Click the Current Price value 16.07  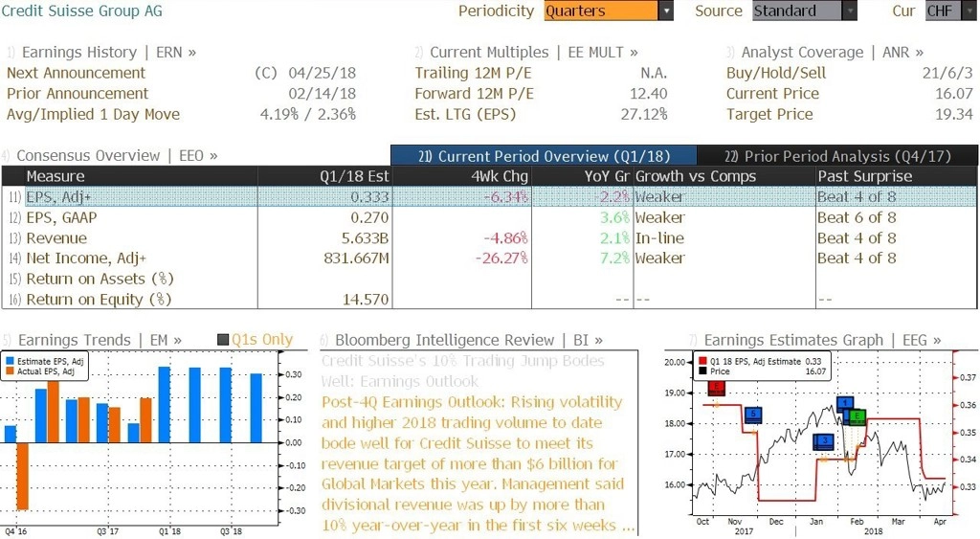click(x=954, y=93)
